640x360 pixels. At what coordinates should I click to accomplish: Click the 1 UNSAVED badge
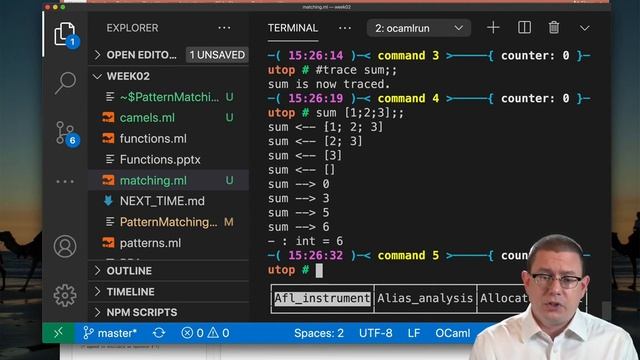217,55
